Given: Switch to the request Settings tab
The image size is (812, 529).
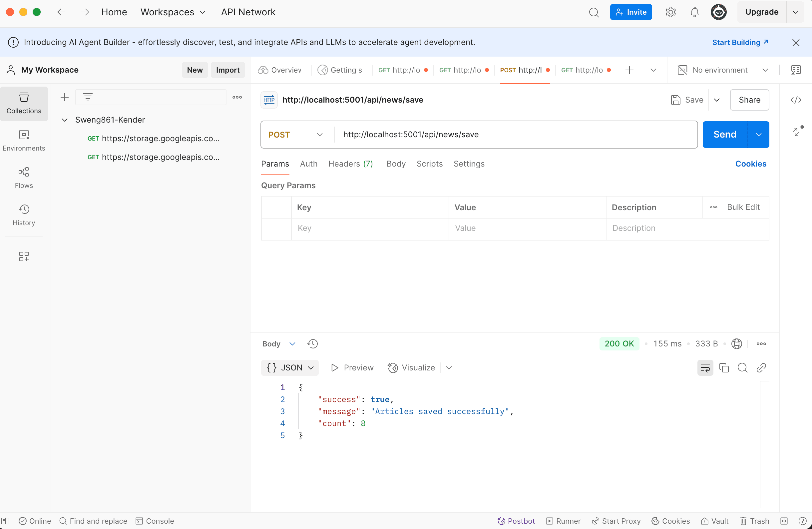Looking at the screenshot, I should pos(469,164).
